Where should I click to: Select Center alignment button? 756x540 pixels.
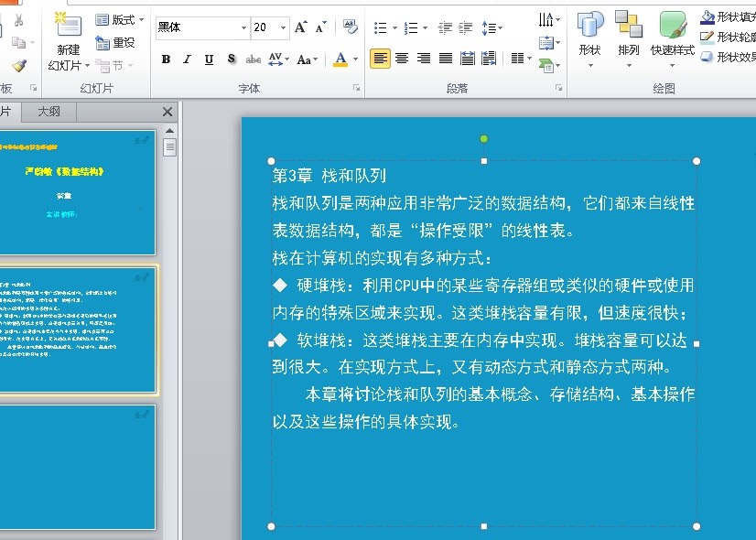[402, 59]
